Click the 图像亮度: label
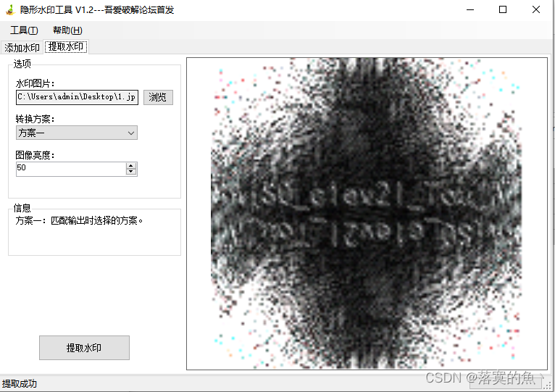This screenshot has height=392, width=555. pyautogui.click(x=35, y=155)
